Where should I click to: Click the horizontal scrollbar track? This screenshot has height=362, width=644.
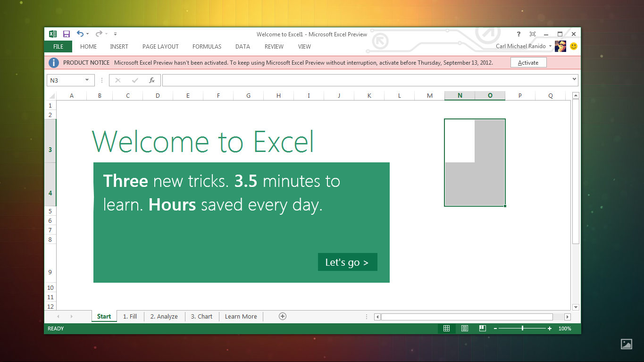472,317
